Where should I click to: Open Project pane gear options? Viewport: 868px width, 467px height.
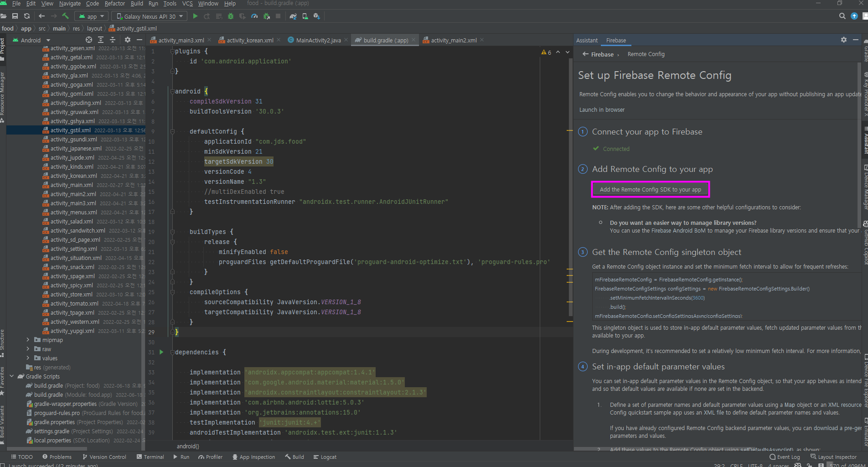tap(128, 40)
